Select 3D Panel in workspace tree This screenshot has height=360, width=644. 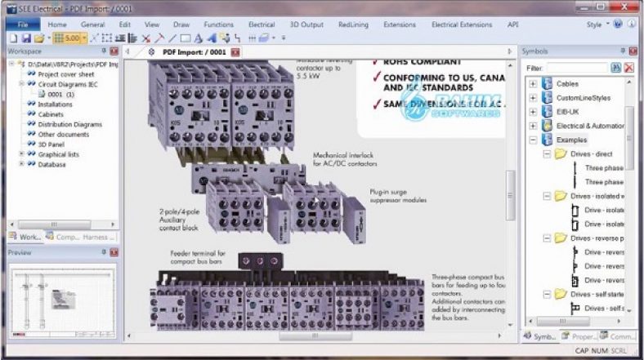click(51, 144)
